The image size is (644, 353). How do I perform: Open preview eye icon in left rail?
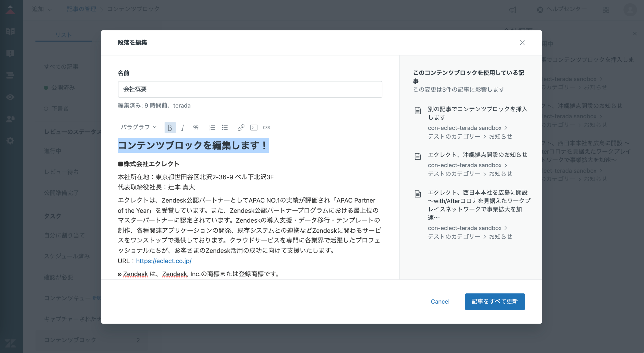coord(10,97)
